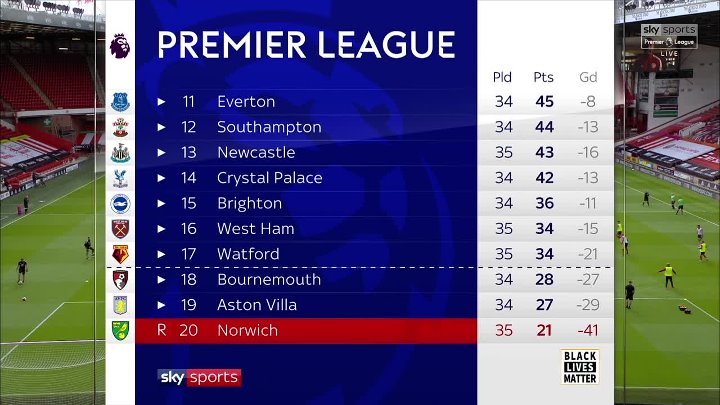The height and width of the screenshot is (405, 720).
Task: Click the Aston Villa club crest
Action: coord(120,305)
